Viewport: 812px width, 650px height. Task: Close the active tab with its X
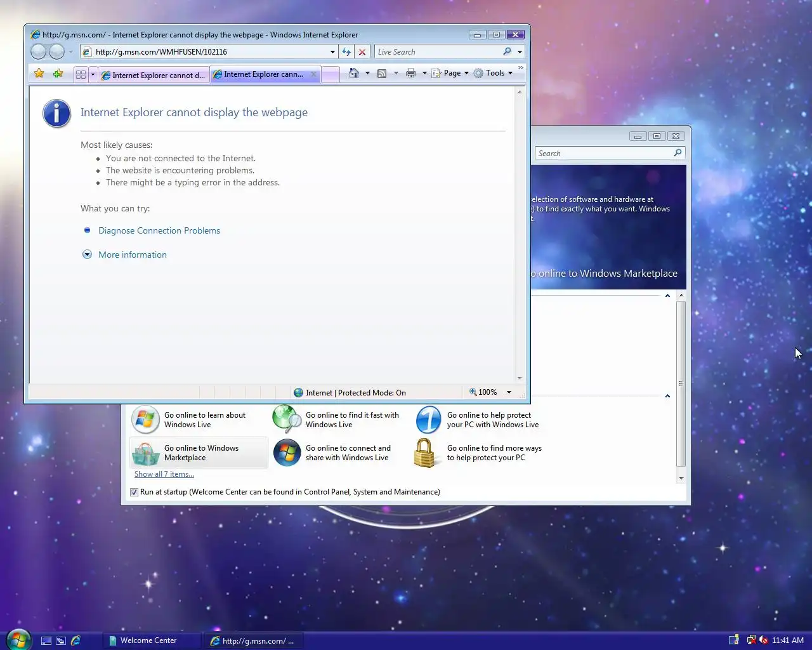pyautogui.click(x=313, y=74)
